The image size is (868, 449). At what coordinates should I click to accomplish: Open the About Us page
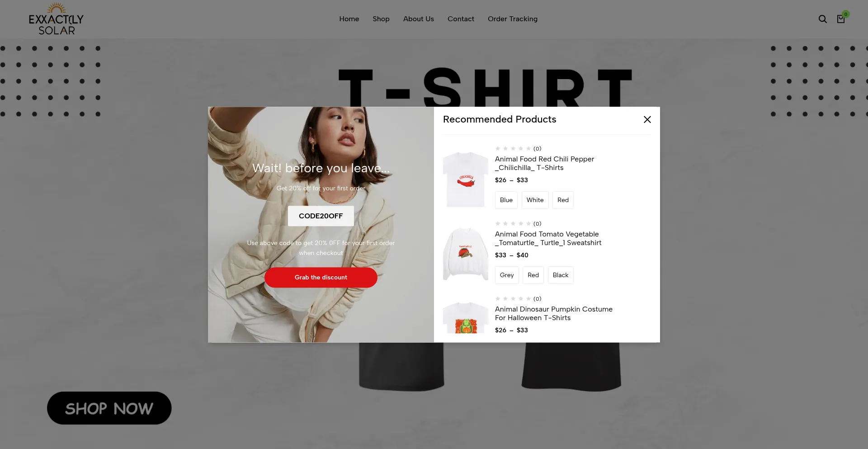(419, 19)
